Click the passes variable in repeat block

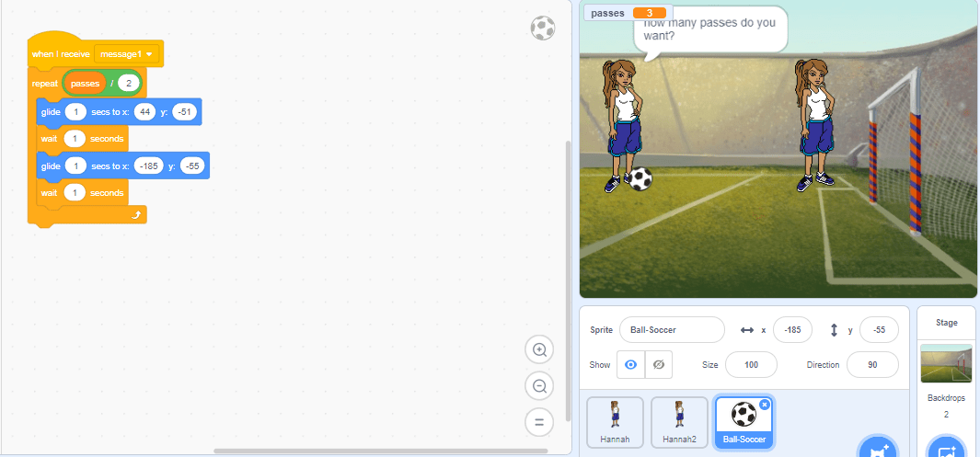point(85,83)
